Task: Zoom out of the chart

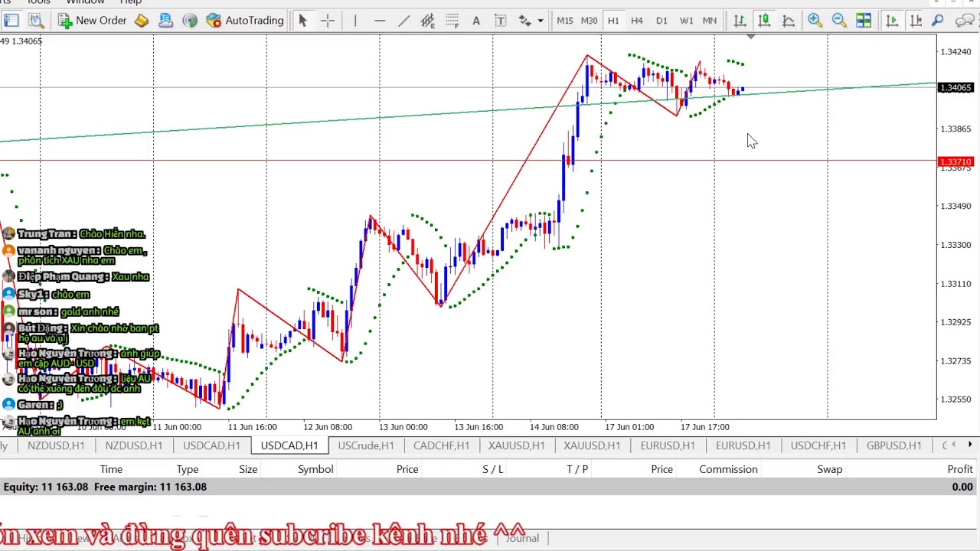Action: click(839, 21)
